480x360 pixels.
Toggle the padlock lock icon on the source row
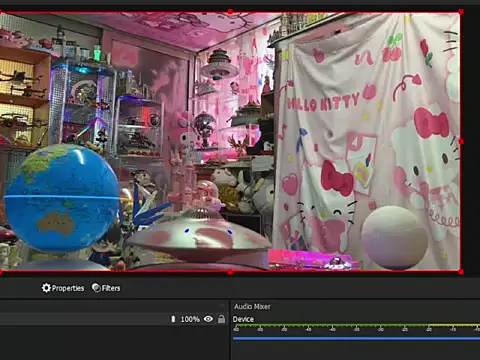tap(221, 319)
